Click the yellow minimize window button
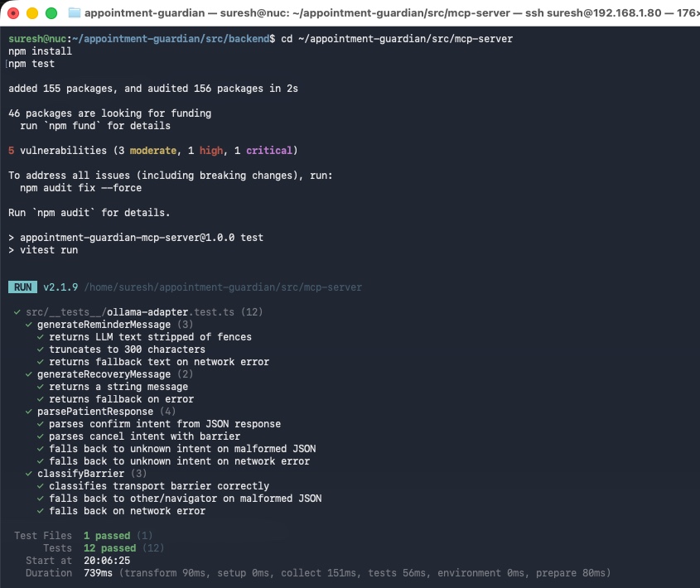Screen dimensions: 700x588 point(32,13)
